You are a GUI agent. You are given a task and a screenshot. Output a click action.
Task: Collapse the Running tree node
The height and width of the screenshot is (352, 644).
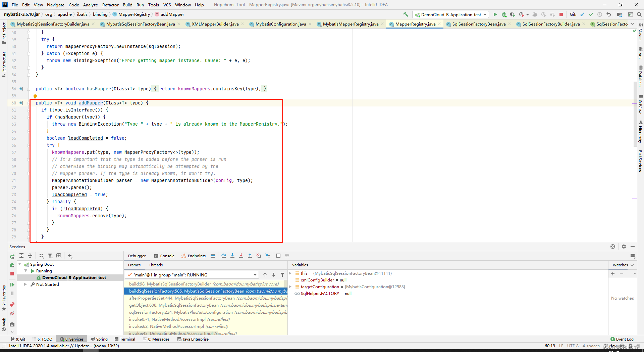point(26,271)
